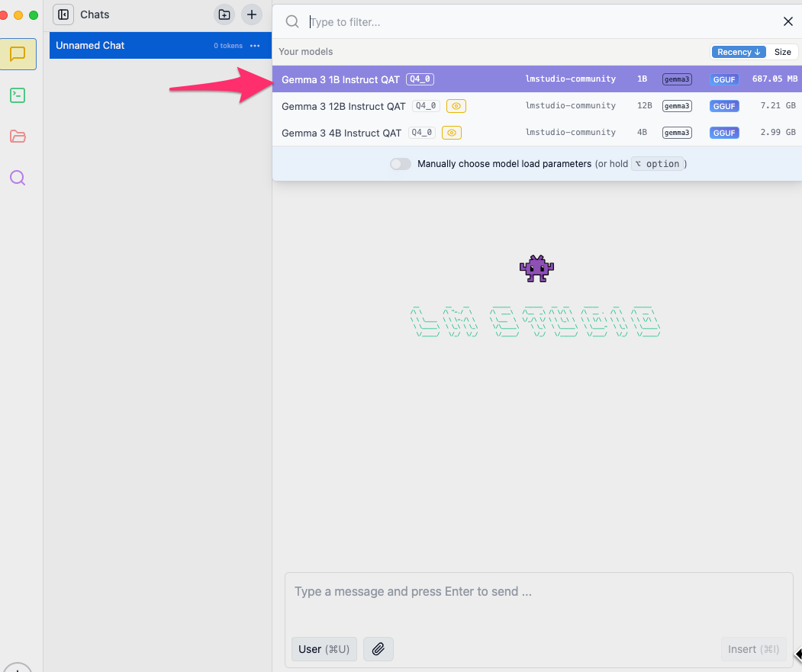Viewport: 802px width, 672px height.
Task: Open the Chat section in sidebar
Action: [x=18, y=54]
